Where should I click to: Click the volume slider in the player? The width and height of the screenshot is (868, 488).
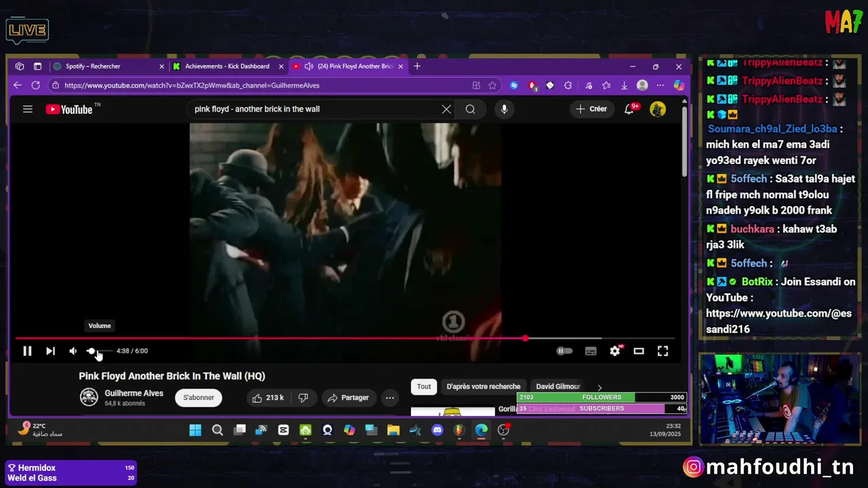pyautogui.click(x=99, y=351)
